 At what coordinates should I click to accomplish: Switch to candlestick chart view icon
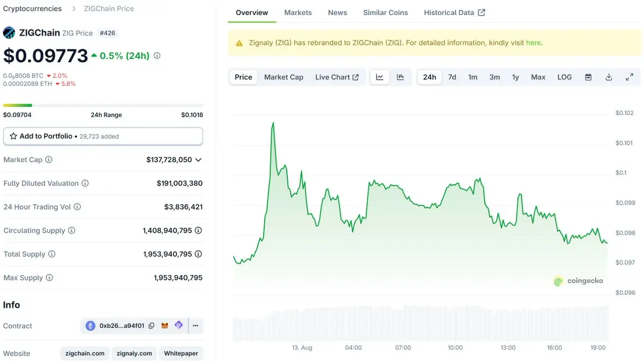click(x=400, y=77)
